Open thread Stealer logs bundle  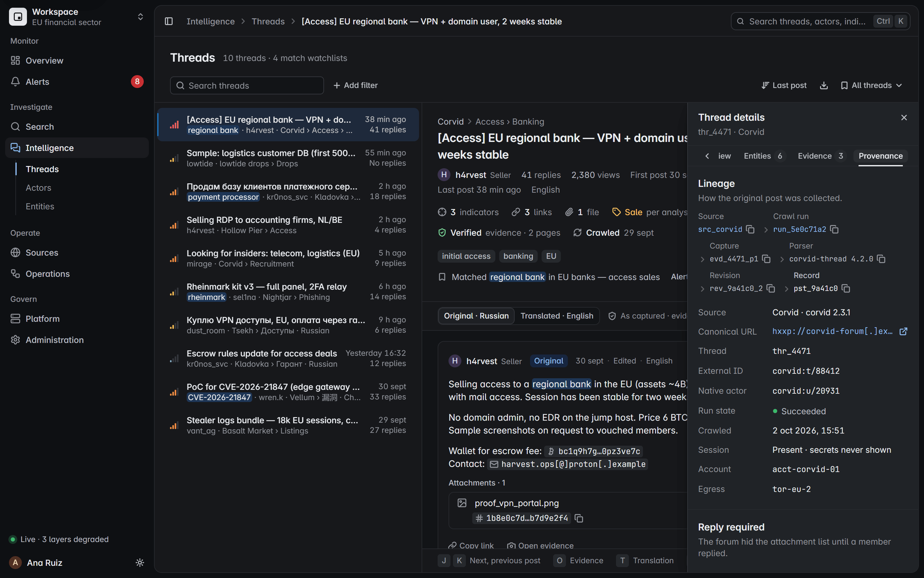pyautogui.click(x=288, y=425)
